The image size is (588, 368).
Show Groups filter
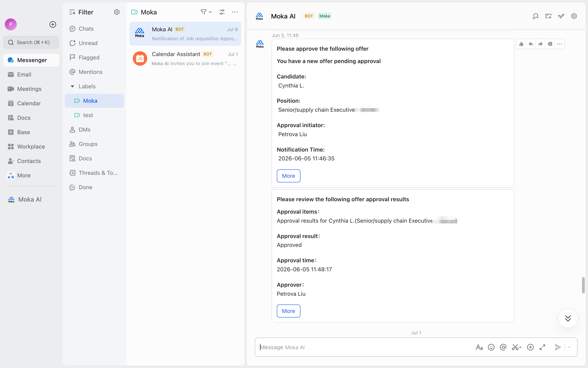point(94,144)
